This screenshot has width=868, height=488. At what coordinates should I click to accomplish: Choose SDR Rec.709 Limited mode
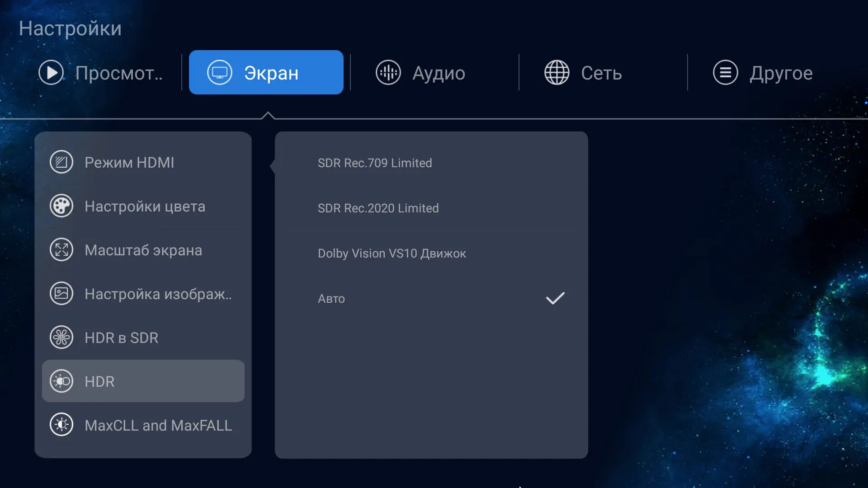coord(375,163)
